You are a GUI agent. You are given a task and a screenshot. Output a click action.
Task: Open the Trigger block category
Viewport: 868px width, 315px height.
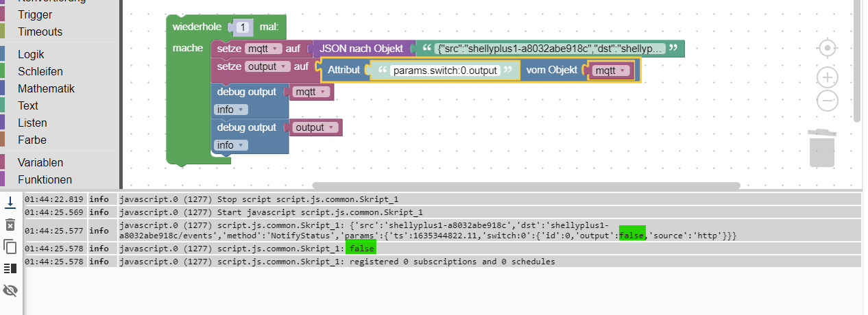(x=35, y=14)
